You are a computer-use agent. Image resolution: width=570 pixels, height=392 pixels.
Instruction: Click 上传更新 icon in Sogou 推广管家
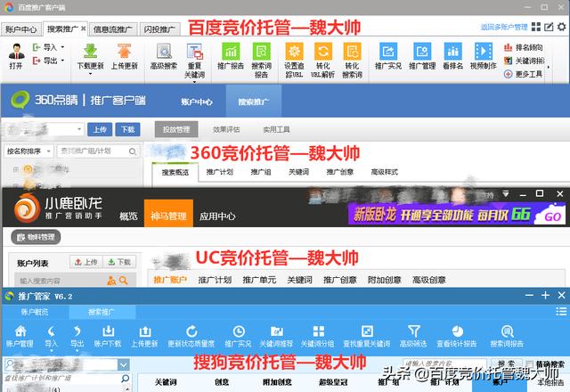(144, 331)
